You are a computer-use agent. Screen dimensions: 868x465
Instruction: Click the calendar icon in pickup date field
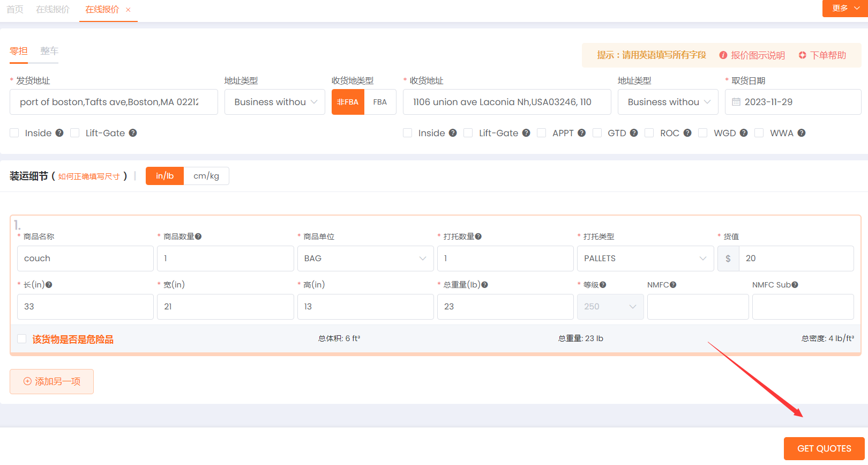pyautogui.click(x=736, y=102)
